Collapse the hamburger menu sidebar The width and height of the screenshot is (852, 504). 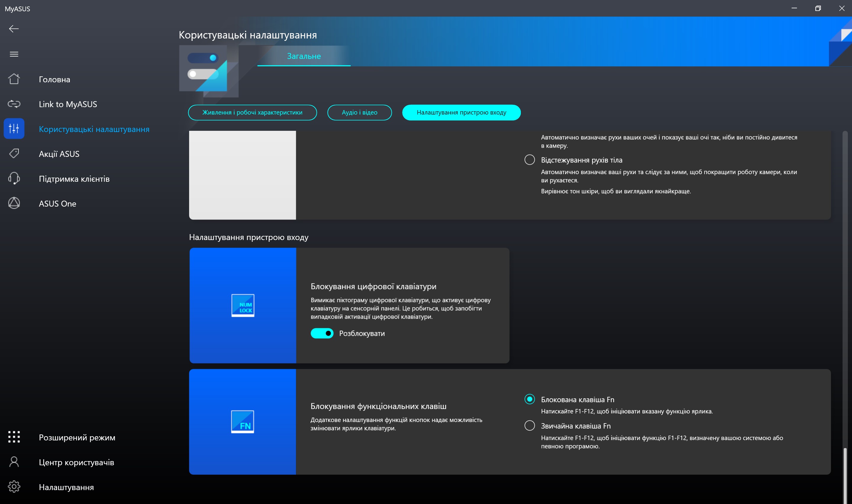[x=14, y=54]
